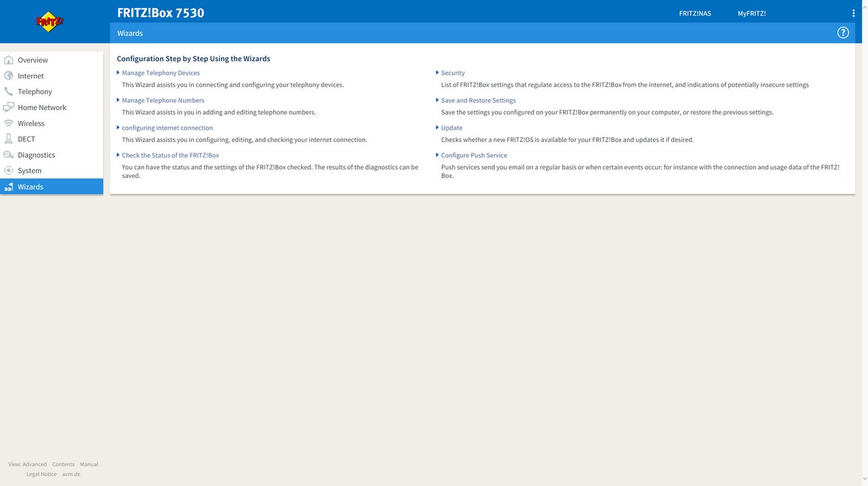Click the Overview house icon

pyautogui.click(x=9, y=60)
